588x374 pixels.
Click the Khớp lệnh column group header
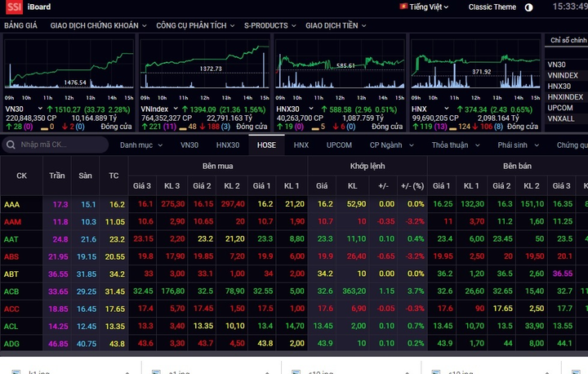coord(367,166)
